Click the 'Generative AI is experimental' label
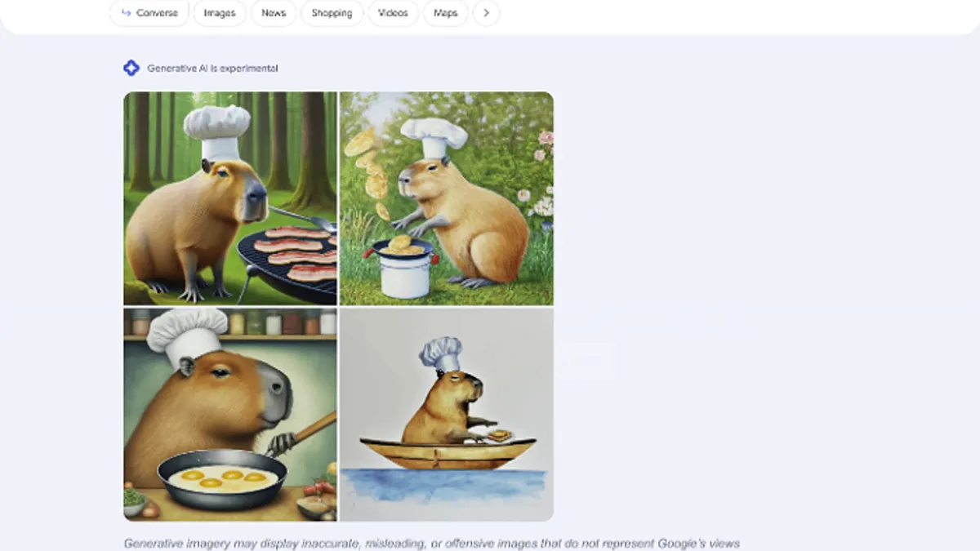980x551 pixels. click(212, 69)
